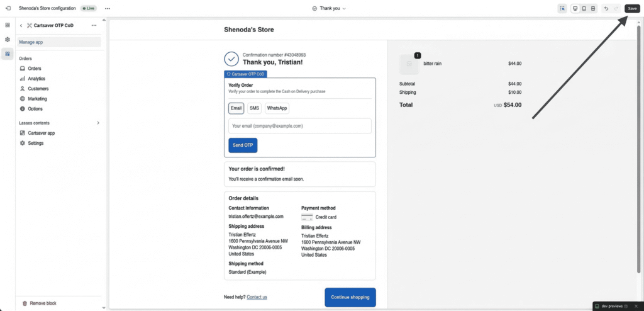Click the undo arrow icon
This screenshot has height=311, width=644.
tap(606, 8)
